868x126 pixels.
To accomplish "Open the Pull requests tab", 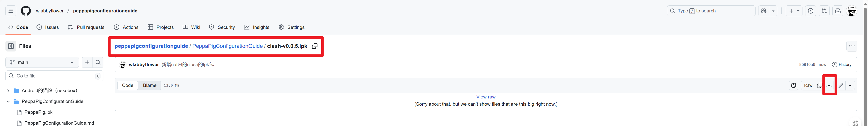I will [x=86, y=27].
